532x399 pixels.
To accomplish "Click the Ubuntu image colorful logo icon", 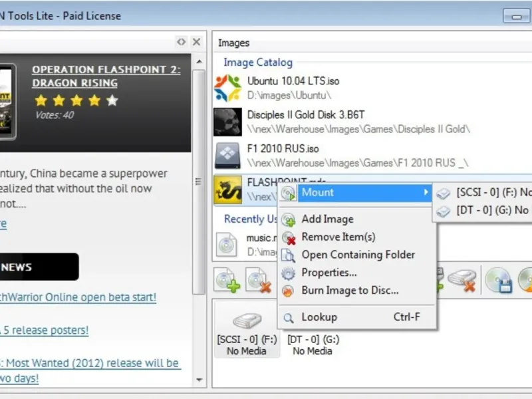I will tap(227, 88).
